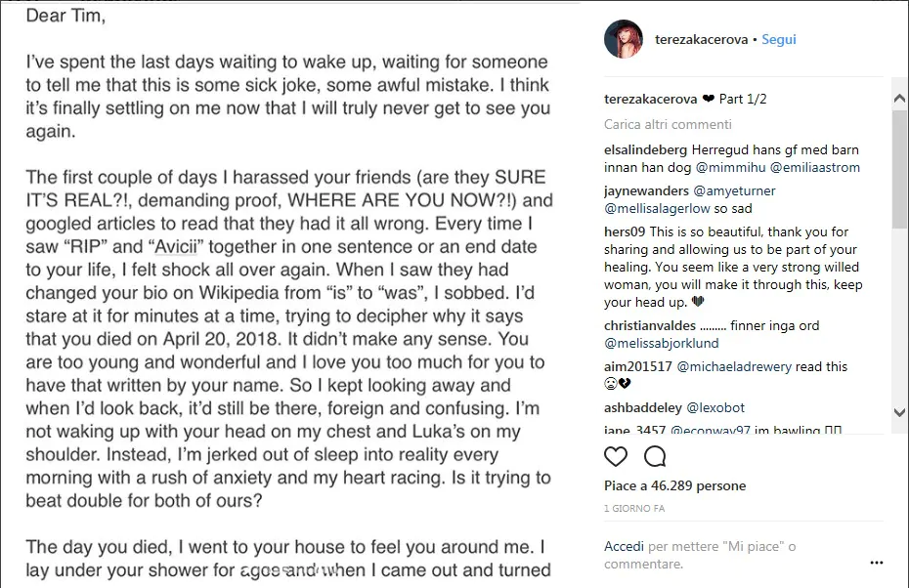The image size is (909, 588).
Task: Open the Accedi login link
Action: coord(624,546)
